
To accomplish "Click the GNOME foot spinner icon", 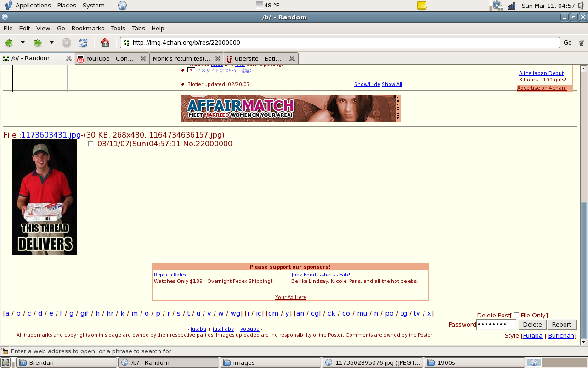I will pos(581,43).
